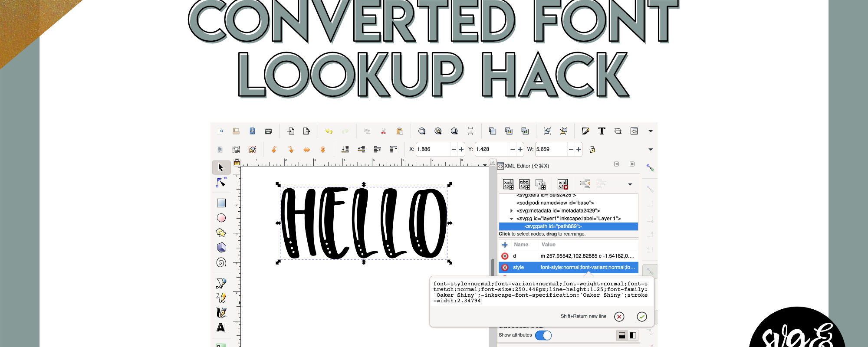Select the Node editing tool

coord(221,183)
